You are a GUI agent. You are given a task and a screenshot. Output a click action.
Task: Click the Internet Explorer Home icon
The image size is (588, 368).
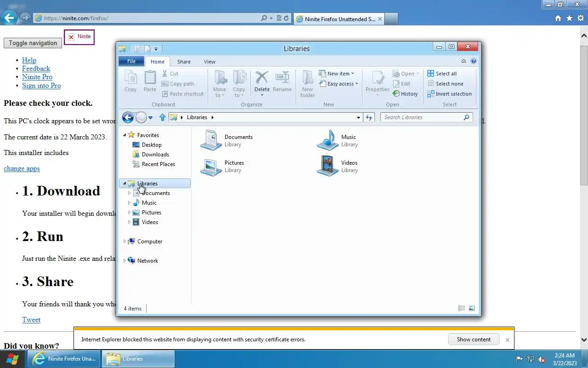tap(558, 18)
